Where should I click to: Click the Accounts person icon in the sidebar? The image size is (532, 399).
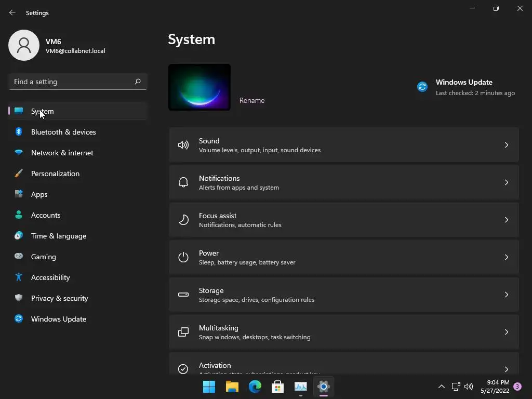(x=19, y=215)
